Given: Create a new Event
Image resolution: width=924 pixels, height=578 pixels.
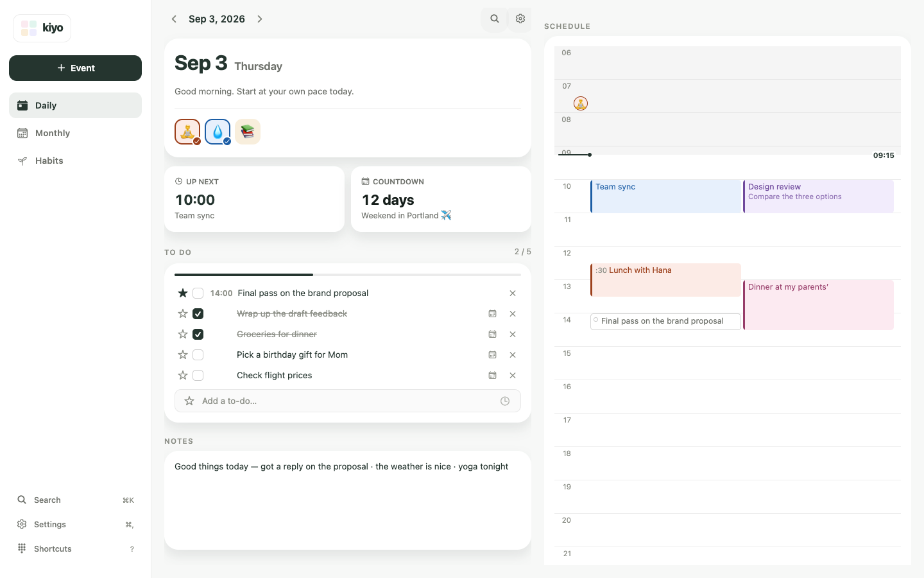Looking at the screenshot, I should (75, 68).
